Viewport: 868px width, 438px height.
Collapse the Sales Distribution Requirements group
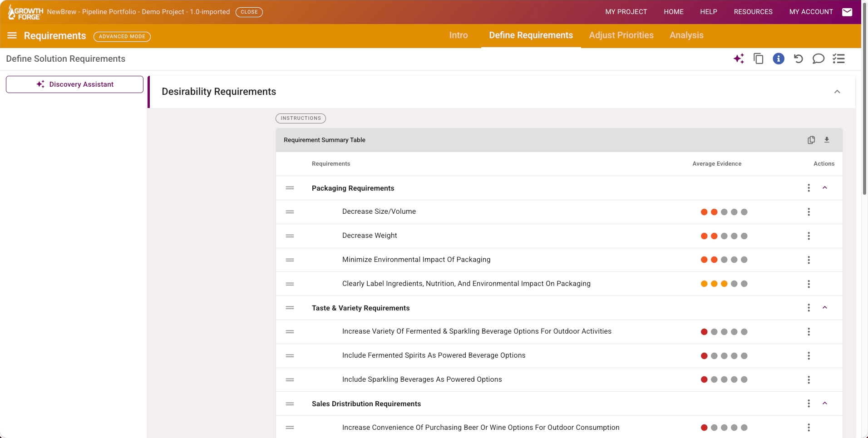pos(825,404)
